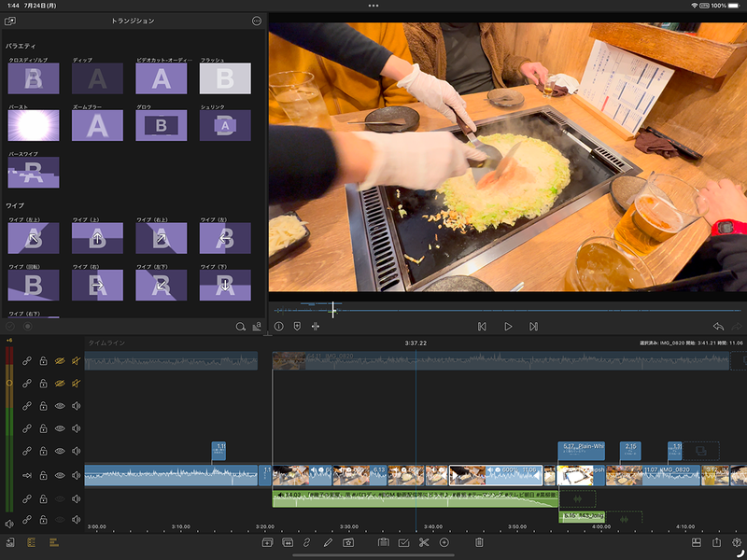The height and width of the screenshot is (560, 747).
Task: Open the pencil edit clip tool
Action: (328, 542)
